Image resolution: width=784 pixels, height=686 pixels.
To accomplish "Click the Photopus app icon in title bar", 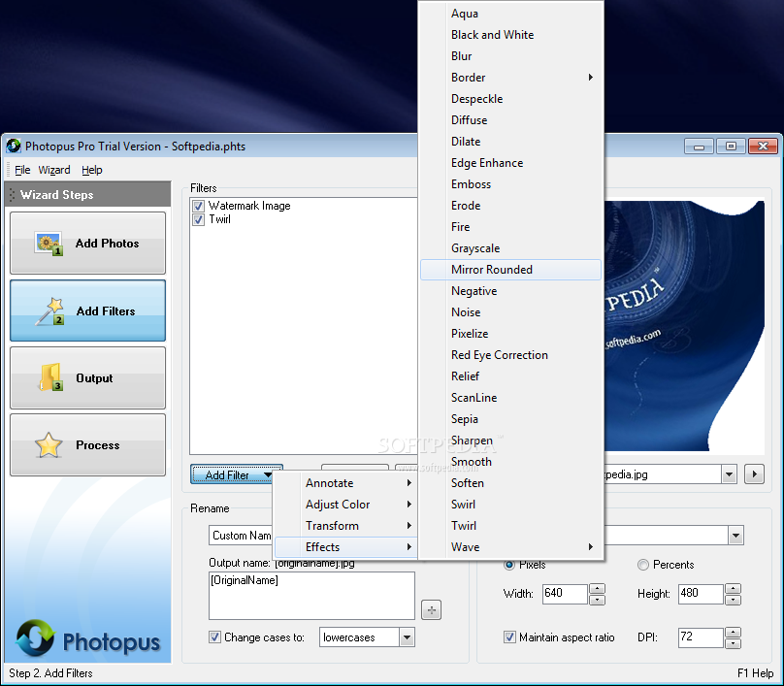I will pyautogui.click(x=14, y=146).
